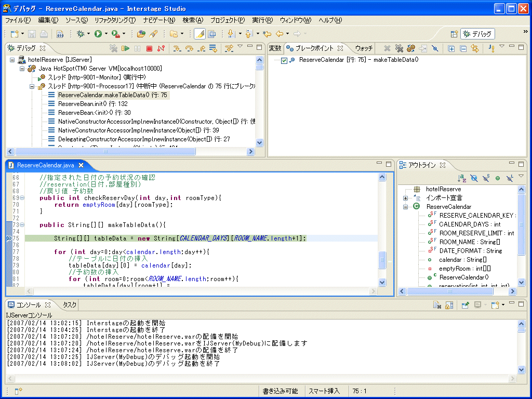Click Remove All Breakpoints icon
This screenshot has width=532, height=399.
pyautogui.click(x=398, y=48)
